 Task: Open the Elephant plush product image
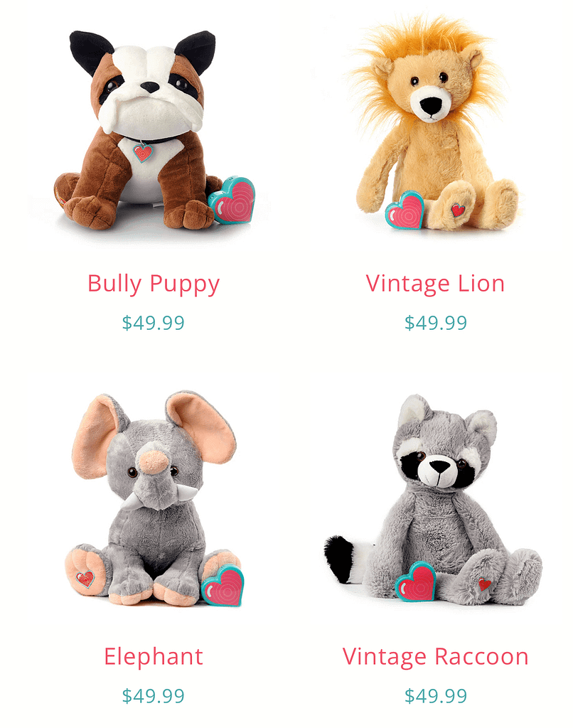click(154, 499)
